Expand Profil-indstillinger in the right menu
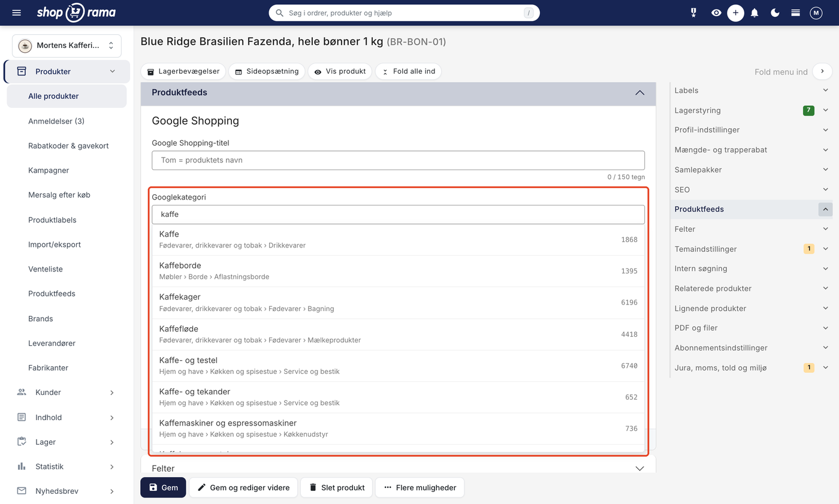 coord(752,130)
